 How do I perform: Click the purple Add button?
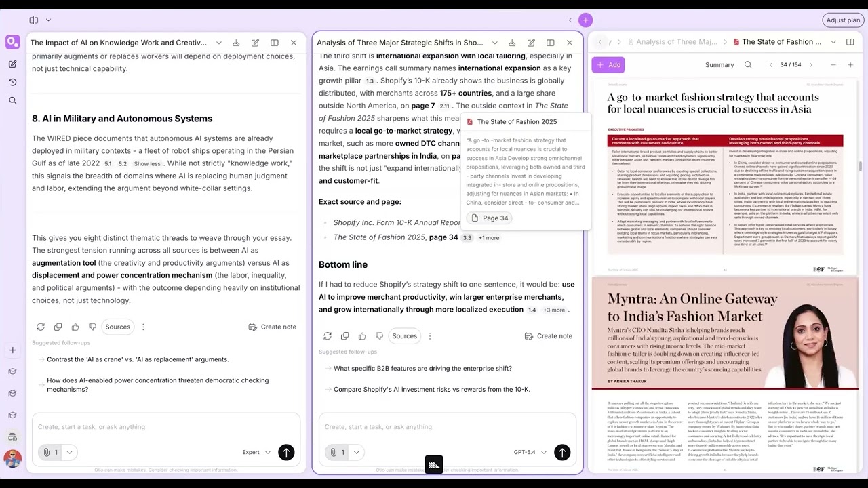coord(608,65)
